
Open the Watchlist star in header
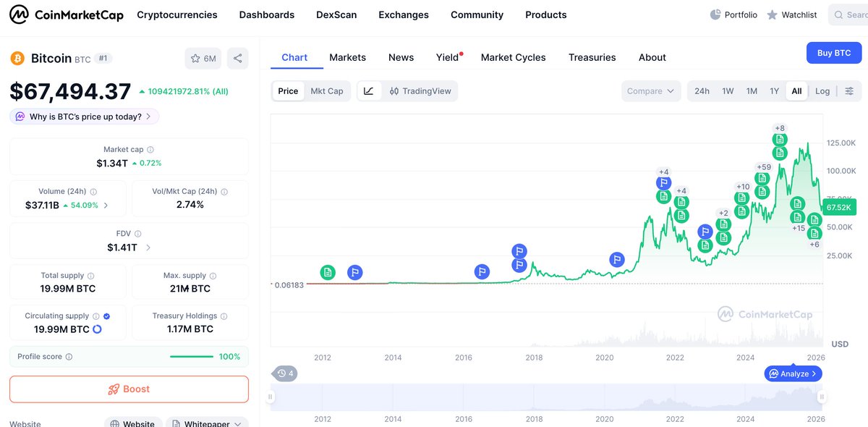pos(773,14)
